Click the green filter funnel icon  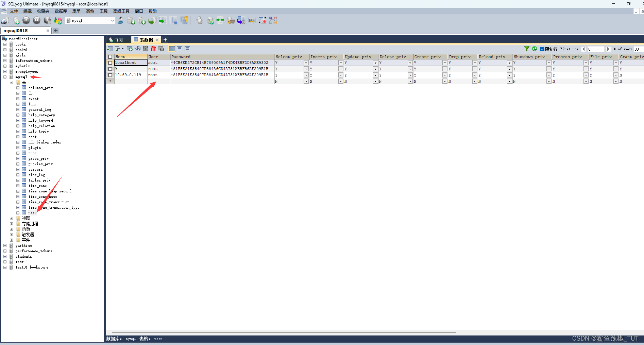tap(527, 49)
